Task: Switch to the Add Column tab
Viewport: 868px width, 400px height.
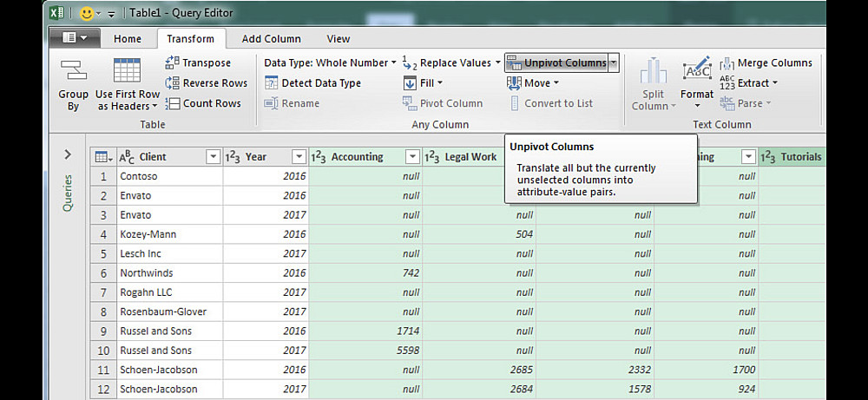Action: coord(271,38)
